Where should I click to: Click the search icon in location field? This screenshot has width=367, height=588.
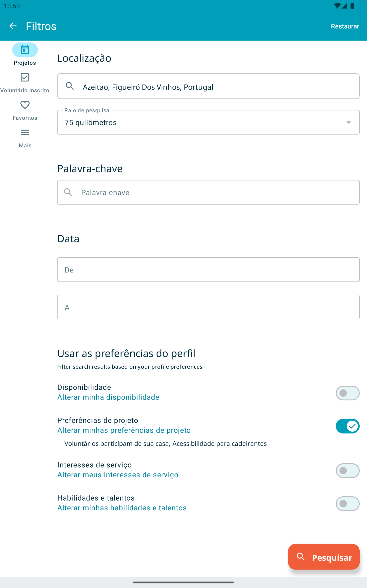pos(70,86)
